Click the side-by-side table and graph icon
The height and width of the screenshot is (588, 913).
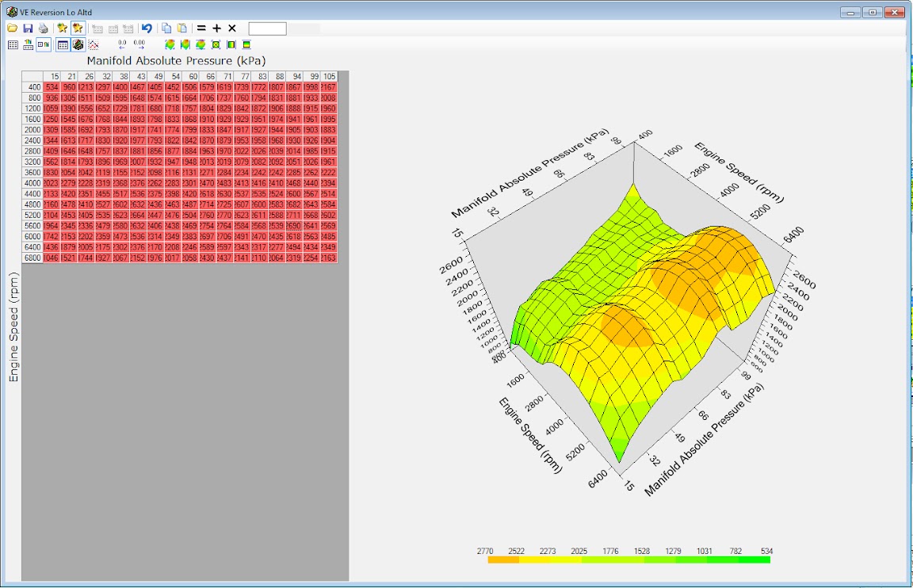click(x=44, y=45)
